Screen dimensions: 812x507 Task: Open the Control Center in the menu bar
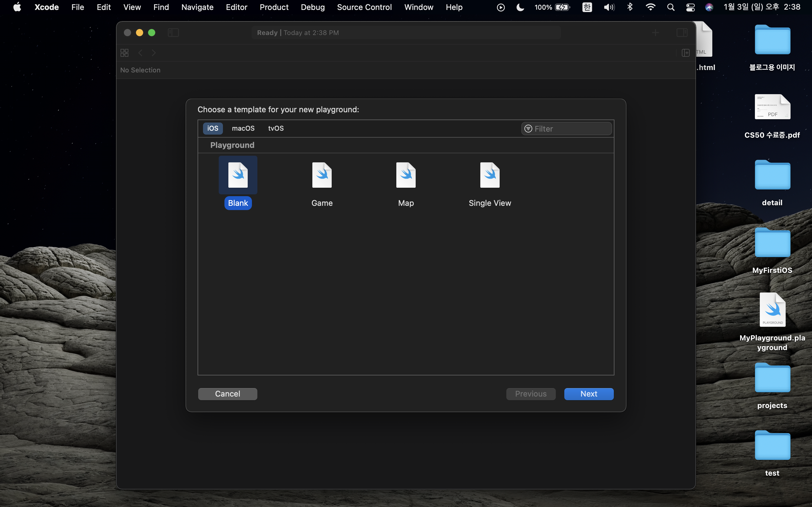690,7
